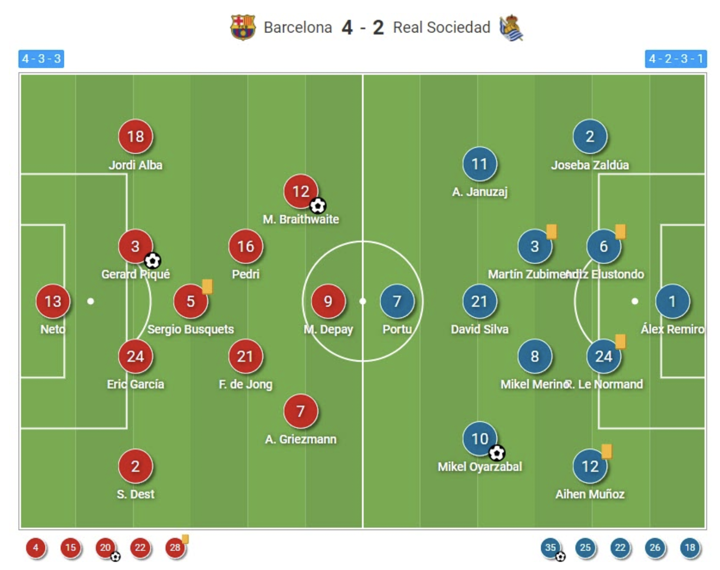Click the Barcelona club crest
The image size is (720, 570).
pyautogui.click(x=243, y=27)
